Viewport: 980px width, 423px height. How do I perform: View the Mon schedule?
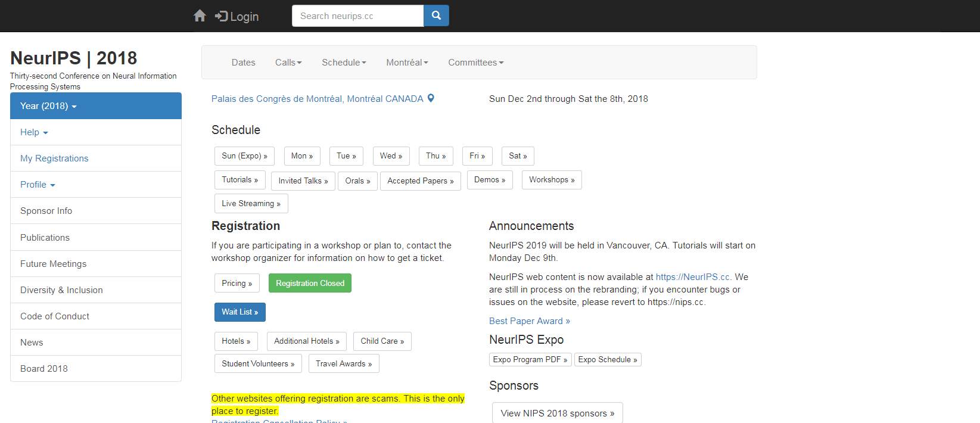(302, 156)
